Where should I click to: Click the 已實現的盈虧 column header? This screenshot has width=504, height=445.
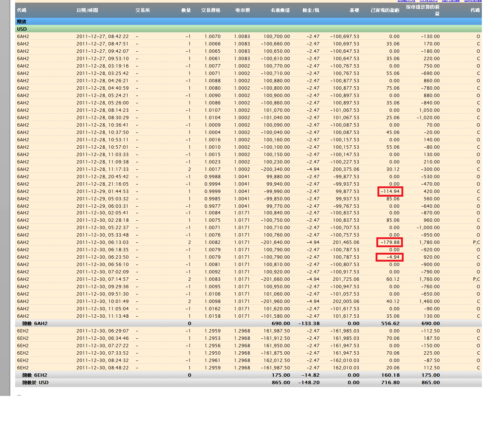pos(385,10)
